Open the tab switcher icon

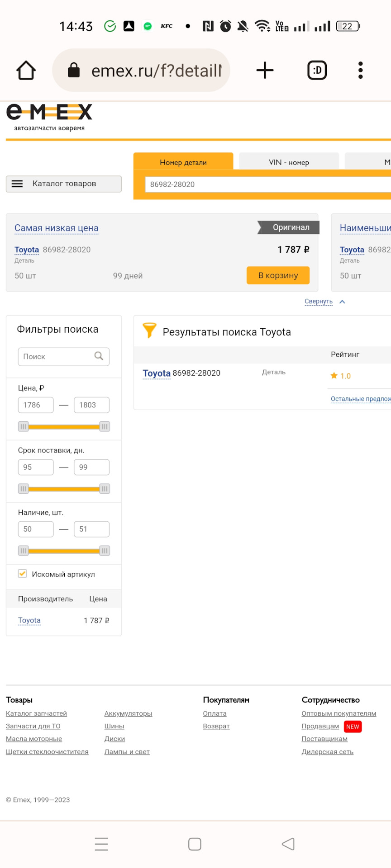pyautogui.click(x=317, y=71)
